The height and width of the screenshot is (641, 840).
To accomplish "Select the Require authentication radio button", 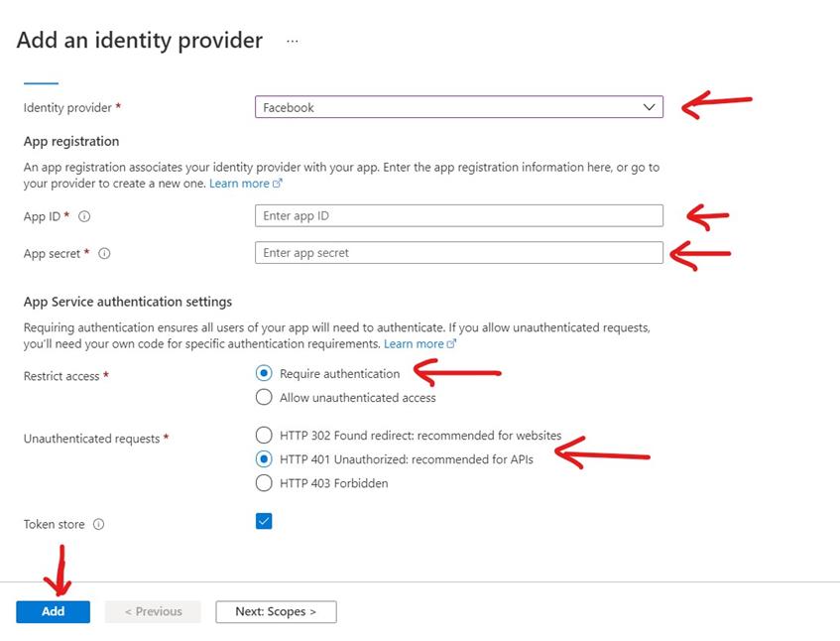I will pos(264,373).
